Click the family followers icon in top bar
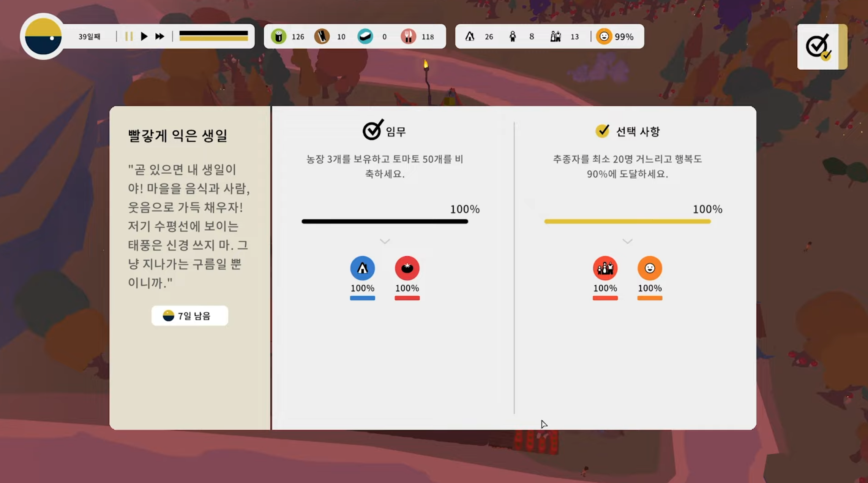Image resolution: width=868 pixels, height=483 pixels. coord(556,36)
